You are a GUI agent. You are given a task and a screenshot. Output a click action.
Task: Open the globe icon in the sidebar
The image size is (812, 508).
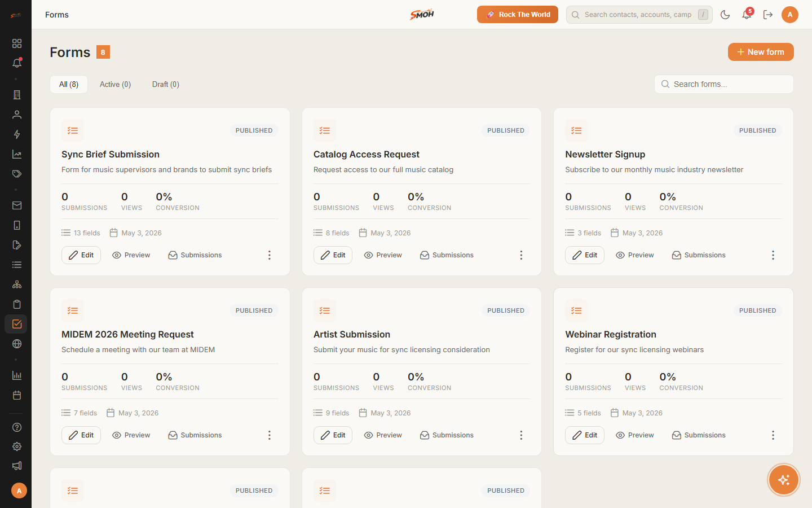pos(17,344)
